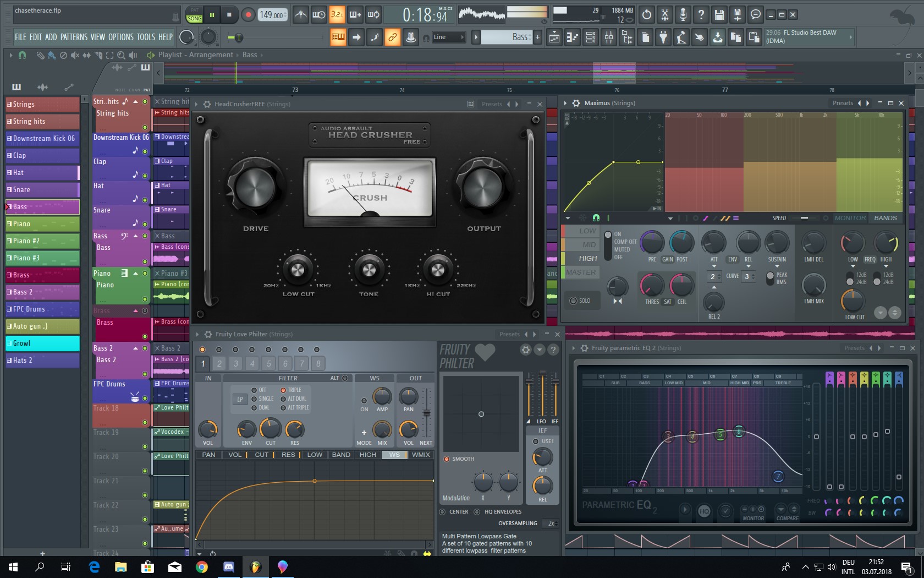Screen dimensions: 924x578
Task: Open File Explorer from the taskbar
Action: (x=121, y=566)
